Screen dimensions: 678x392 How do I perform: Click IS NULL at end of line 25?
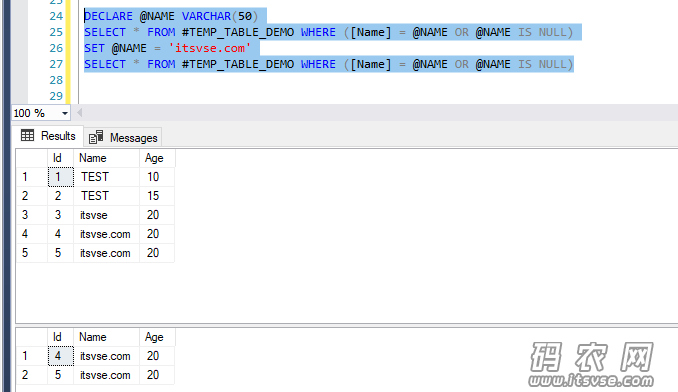click(542, 32)
